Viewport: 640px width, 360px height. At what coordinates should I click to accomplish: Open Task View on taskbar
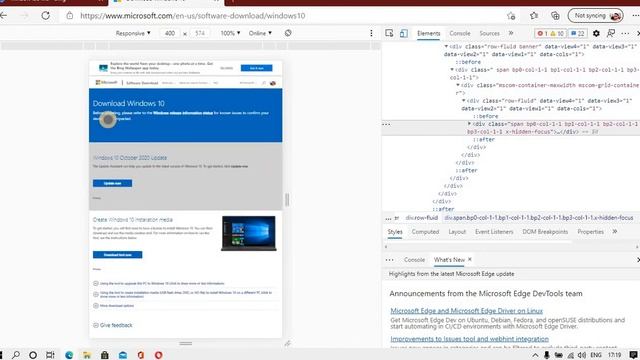(50, 355)
